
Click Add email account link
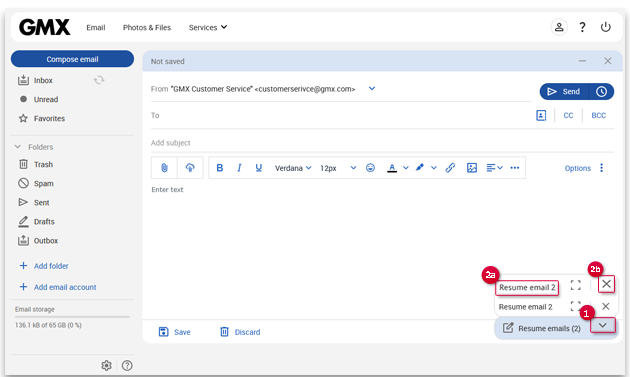point(65,287)
